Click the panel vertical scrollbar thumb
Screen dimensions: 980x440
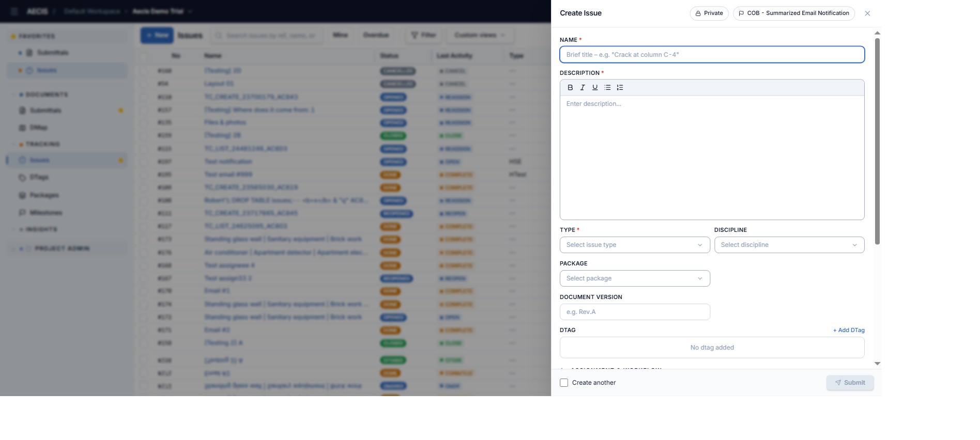[x=877, y=141]
